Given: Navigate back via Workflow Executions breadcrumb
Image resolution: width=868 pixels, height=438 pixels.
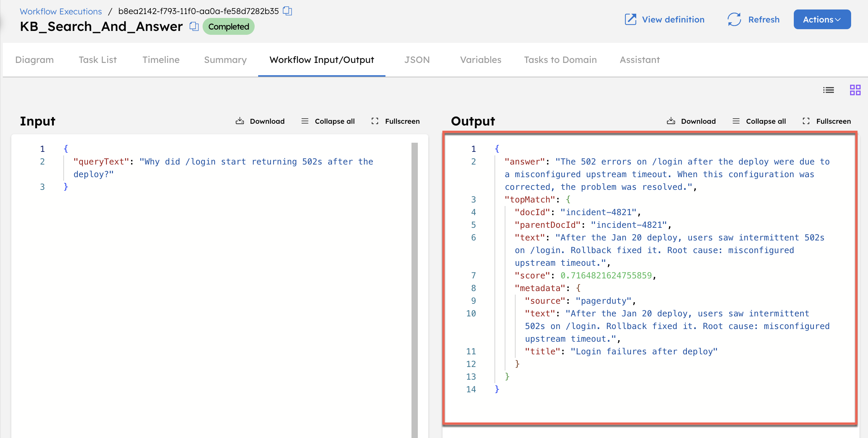Looking at the screenshot, I should click(60, 11).
